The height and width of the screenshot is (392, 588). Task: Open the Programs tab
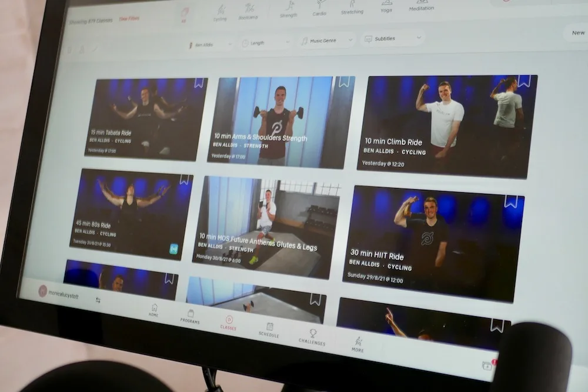click(x=190, y=316)
